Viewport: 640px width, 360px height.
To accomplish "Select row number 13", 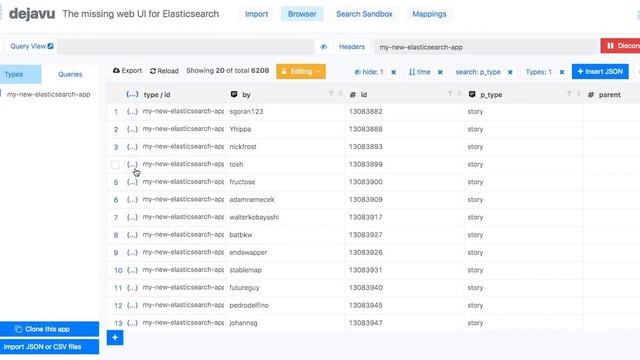I will (118, 323).
